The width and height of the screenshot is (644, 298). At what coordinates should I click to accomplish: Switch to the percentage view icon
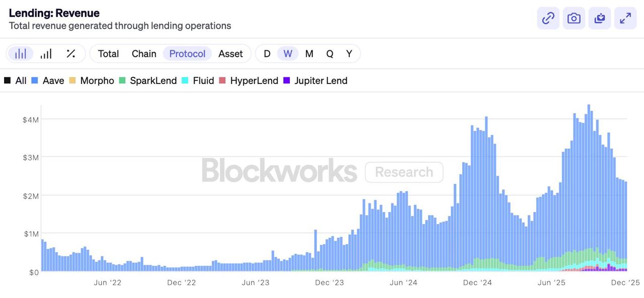pos(71,54)
